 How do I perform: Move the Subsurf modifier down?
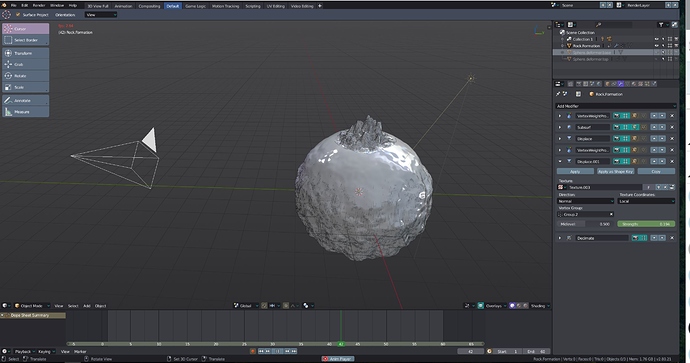(x=662, y=127)
